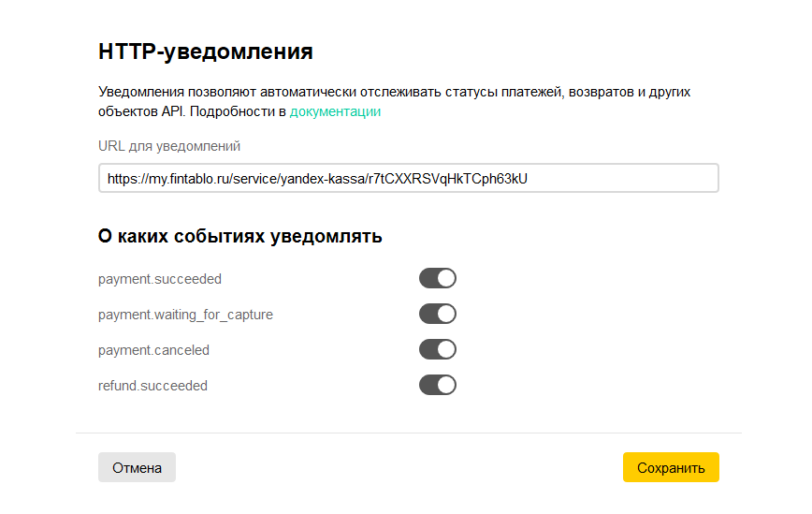The height and width of the screenshot is (514, 812).
Task: Click the divider line above the buttons
Action: [x=409, y=433]
